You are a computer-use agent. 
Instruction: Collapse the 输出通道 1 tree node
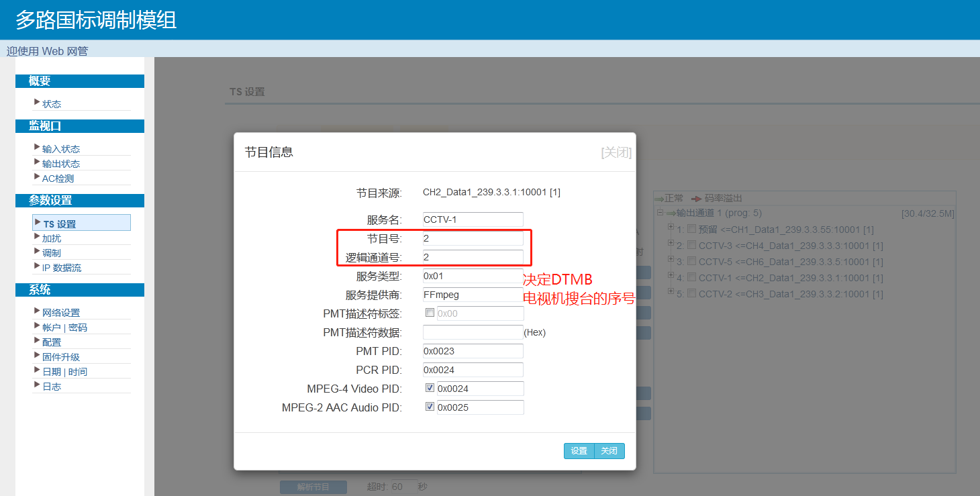660,213
